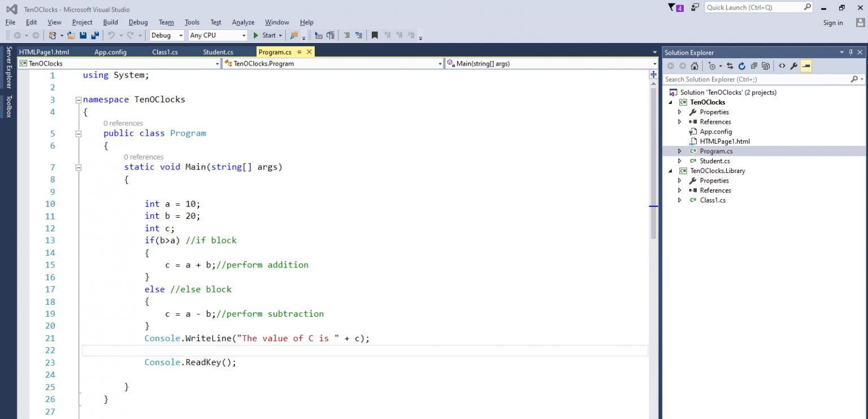Click the Undo icon in the toolbar
The height and width of the screenshot is (419, 868).
(x=111, y=35)
